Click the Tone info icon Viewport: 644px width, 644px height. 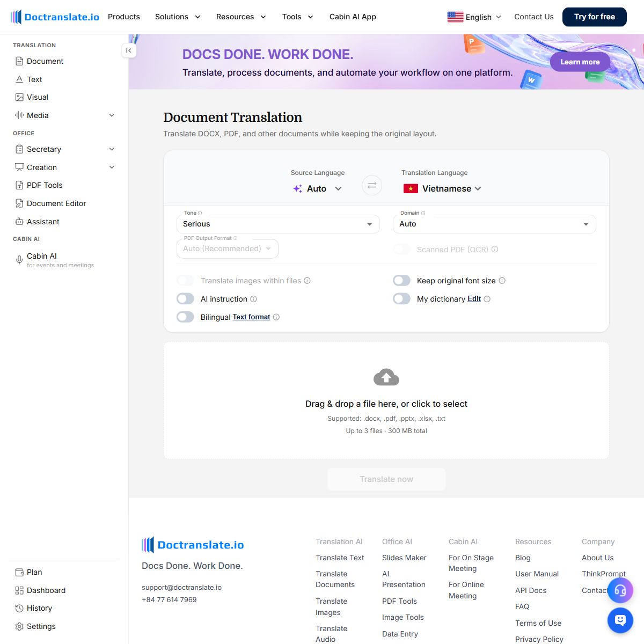(200, 213)
